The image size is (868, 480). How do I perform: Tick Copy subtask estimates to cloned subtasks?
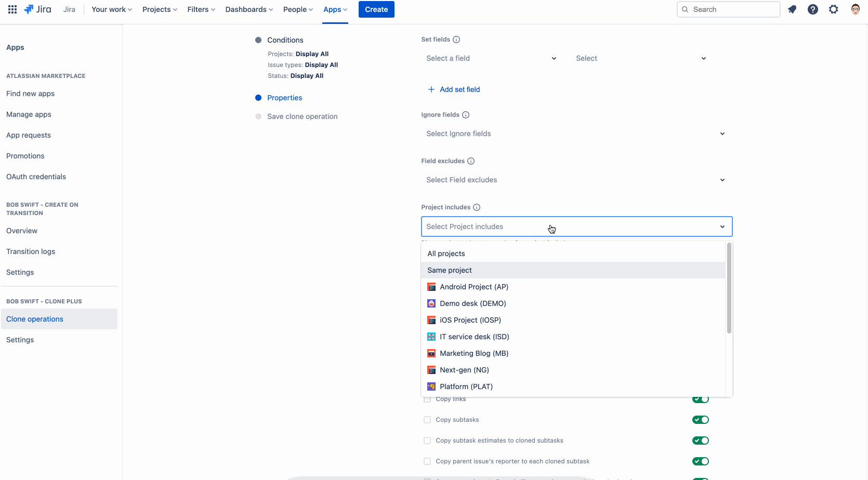pyautogui.click(x=427, y=441)
